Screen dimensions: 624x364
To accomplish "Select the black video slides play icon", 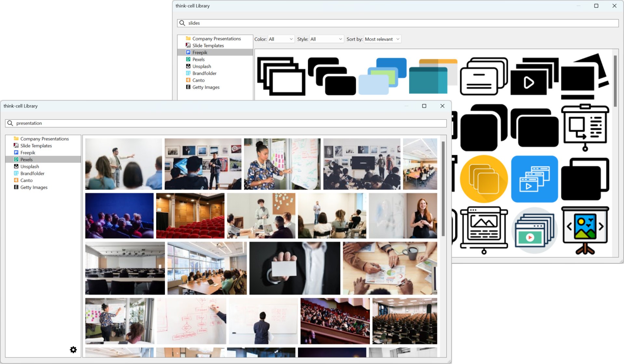I will pos(535,76).
